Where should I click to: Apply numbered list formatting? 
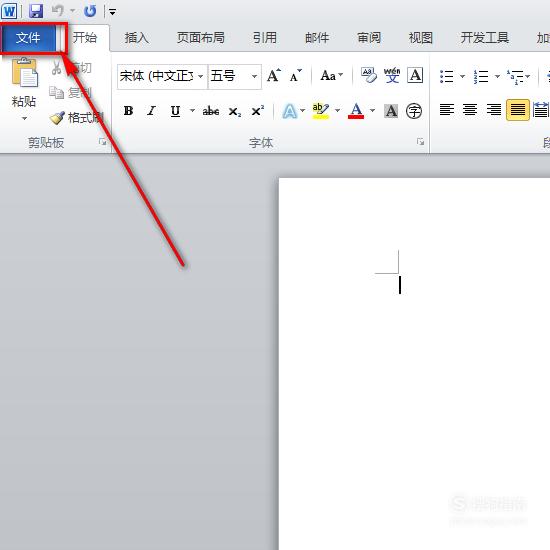click(x=481, y=76)
